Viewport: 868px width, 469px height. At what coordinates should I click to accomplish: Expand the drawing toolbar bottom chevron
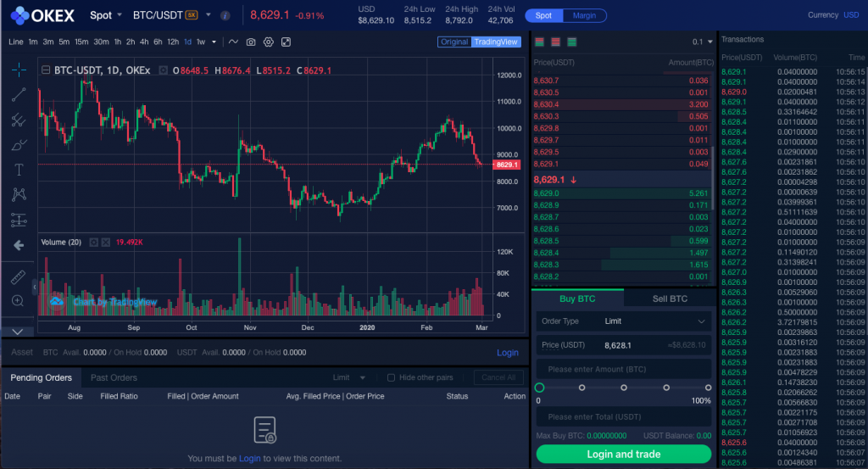(x=18, y=332)
